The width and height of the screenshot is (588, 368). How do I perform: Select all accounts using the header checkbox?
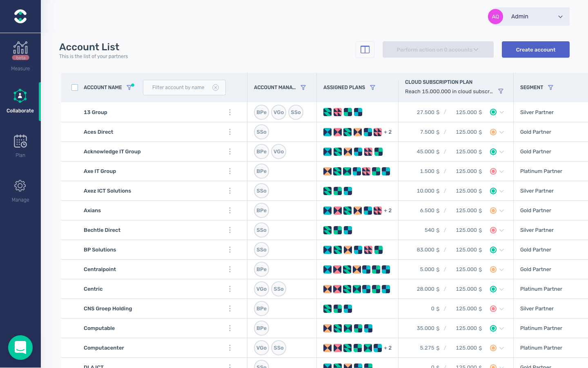tap(75, 87)
